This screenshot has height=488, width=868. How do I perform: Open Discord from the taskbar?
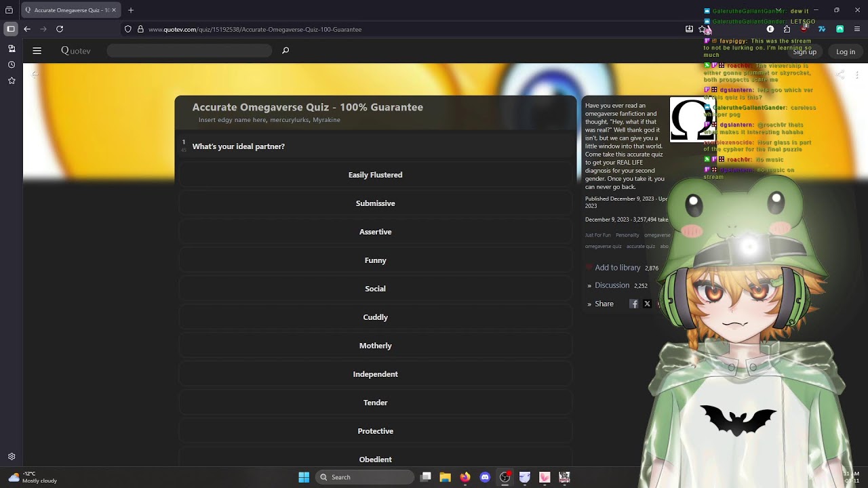tap(485, 477)
